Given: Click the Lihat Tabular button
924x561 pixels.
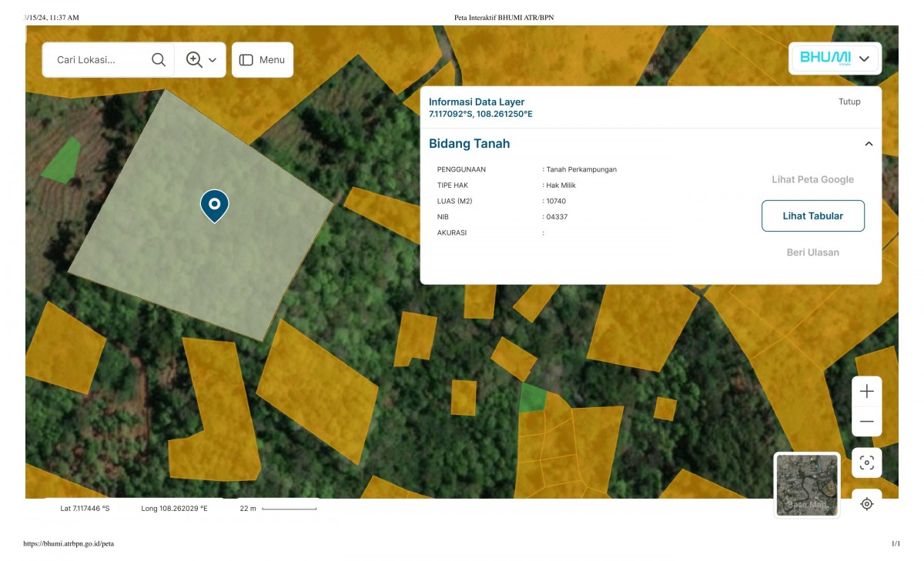Looking at the screenshot, I should (x=812, y=216).
